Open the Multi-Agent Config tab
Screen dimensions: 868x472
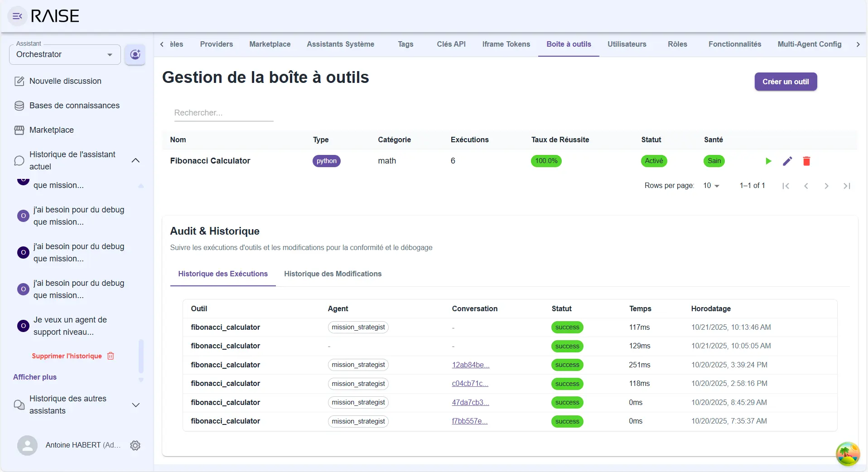coord(809,44)
